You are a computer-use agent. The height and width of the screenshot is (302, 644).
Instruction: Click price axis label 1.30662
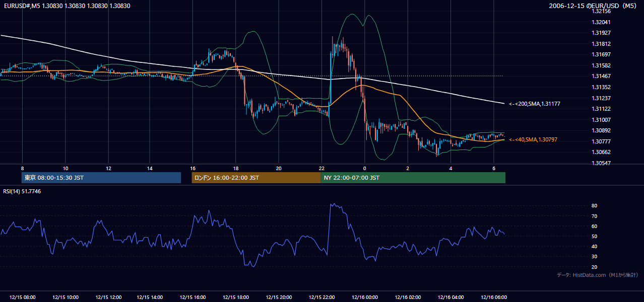[x=601, y=152]
